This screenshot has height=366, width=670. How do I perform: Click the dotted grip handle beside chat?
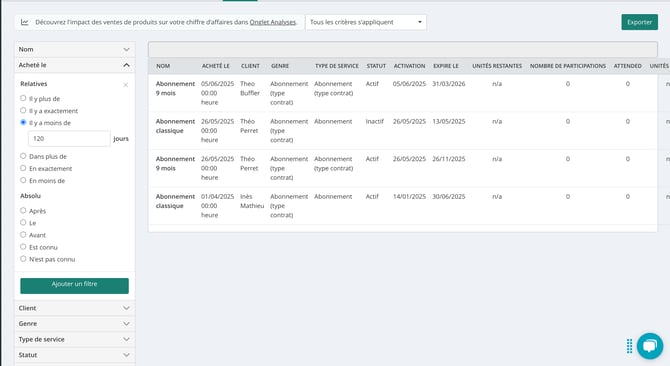tap(629, 346)
